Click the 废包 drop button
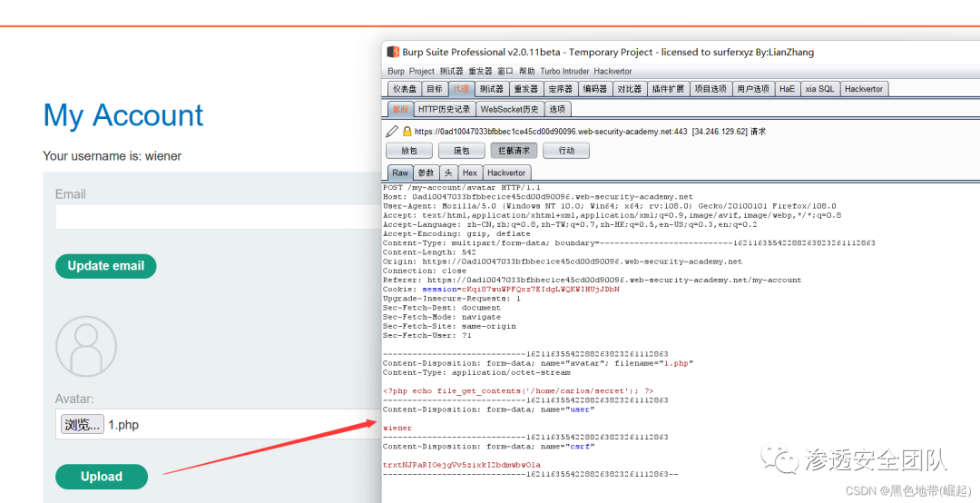The image size is (980, 503). coord(462,151)
